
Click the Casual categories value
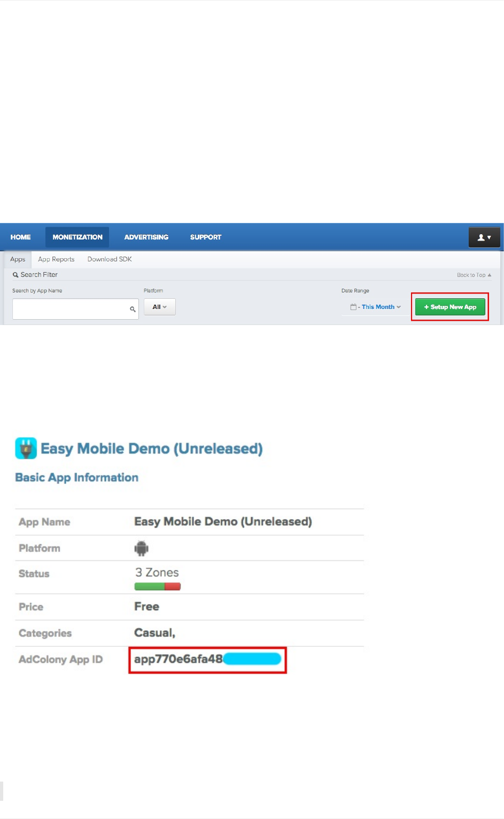click(155, 633)
